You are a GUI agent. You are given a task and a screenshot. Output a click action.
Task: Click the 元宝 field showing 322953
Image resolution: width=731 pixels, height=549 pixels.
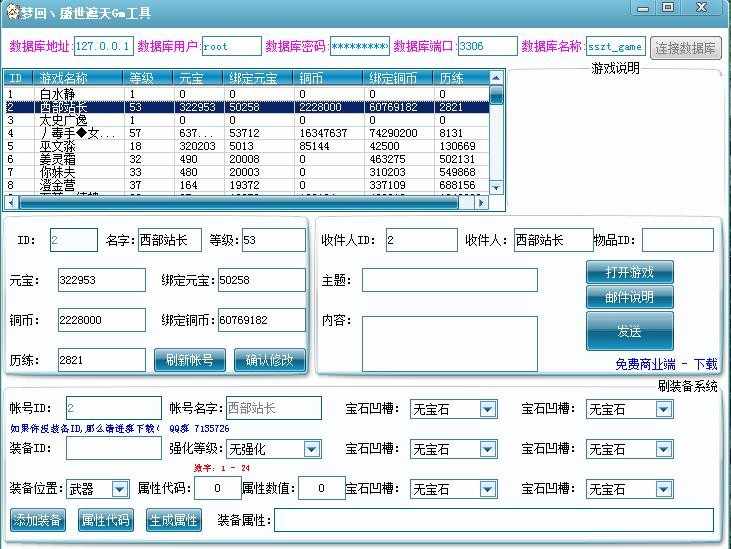(102, 280)
